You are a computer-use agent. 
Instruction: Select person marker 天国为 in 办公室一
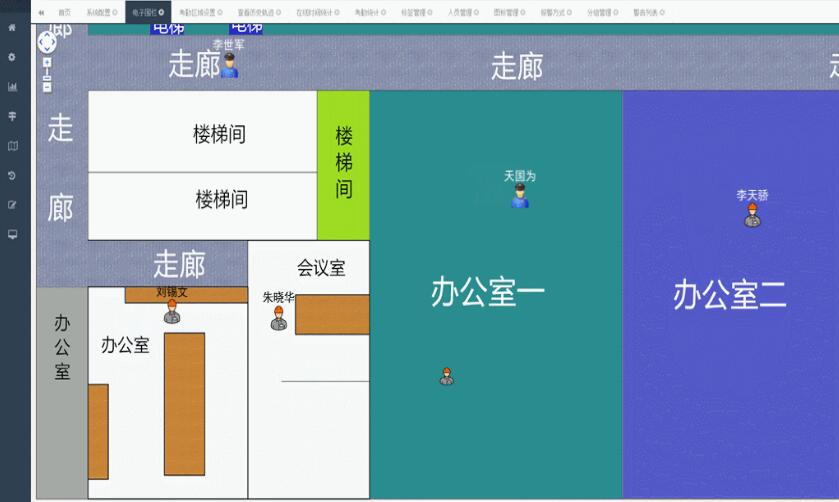point(519,196)
